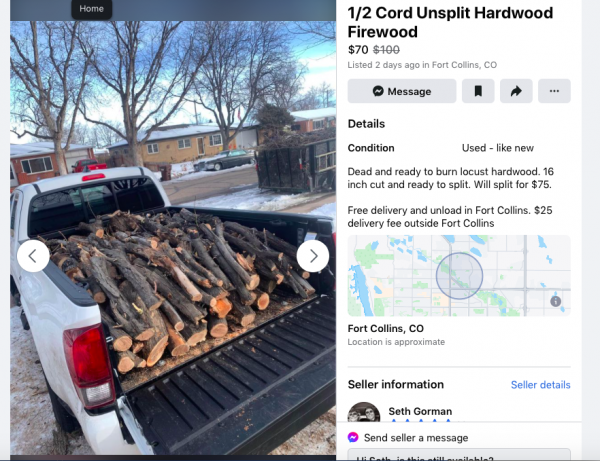The height and width of the screenshot is (461, 600).
Task: Focus the seller message input field
Action: (x=459, y=455)
